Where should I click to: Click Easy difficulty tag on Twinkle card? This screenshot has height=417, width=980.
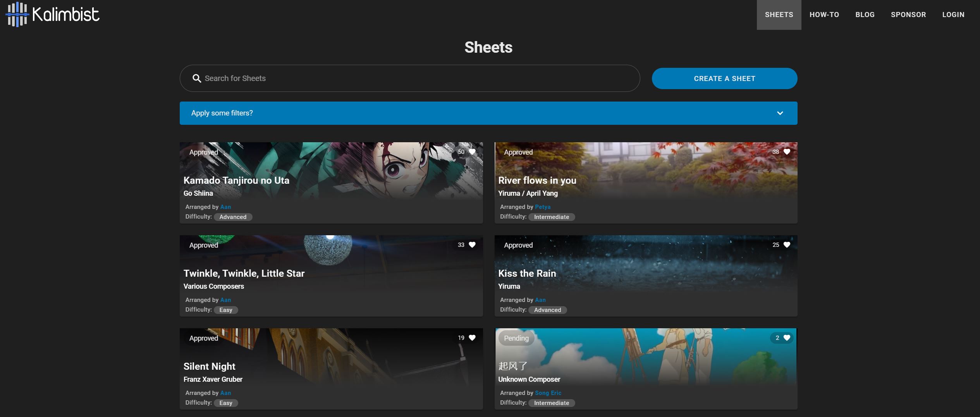(226, 310)
